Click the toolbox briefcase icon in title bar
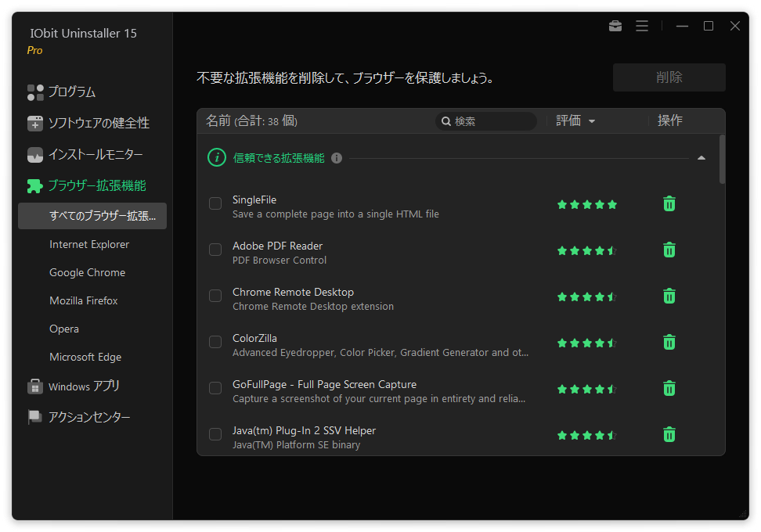761x532 pixels. 615,26
